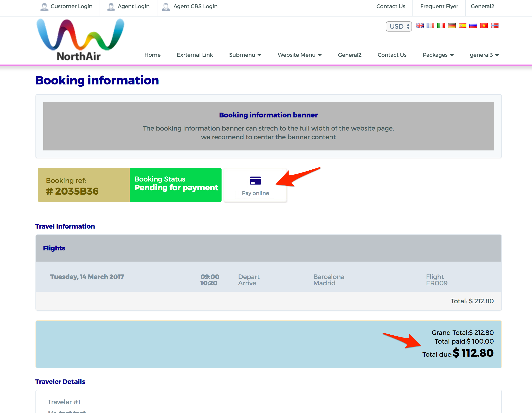Click the departure time 09:00

pyautogui.click(x=210, y=277)
